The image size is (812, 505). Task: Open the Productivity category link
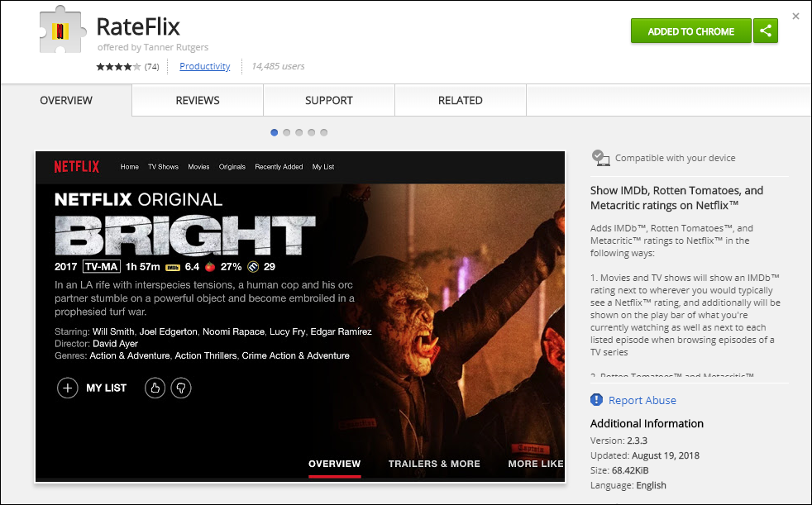(x=204, y=66)
